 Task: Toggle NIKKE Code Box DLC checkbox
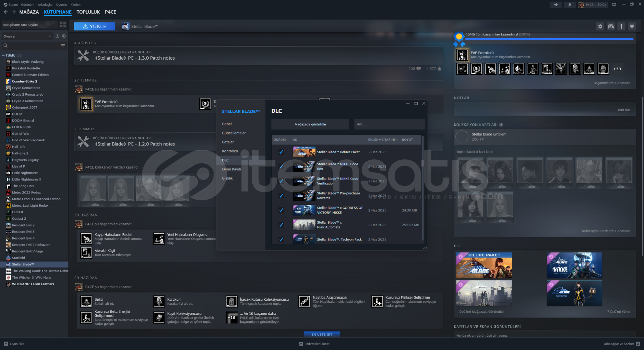[281, 166]
